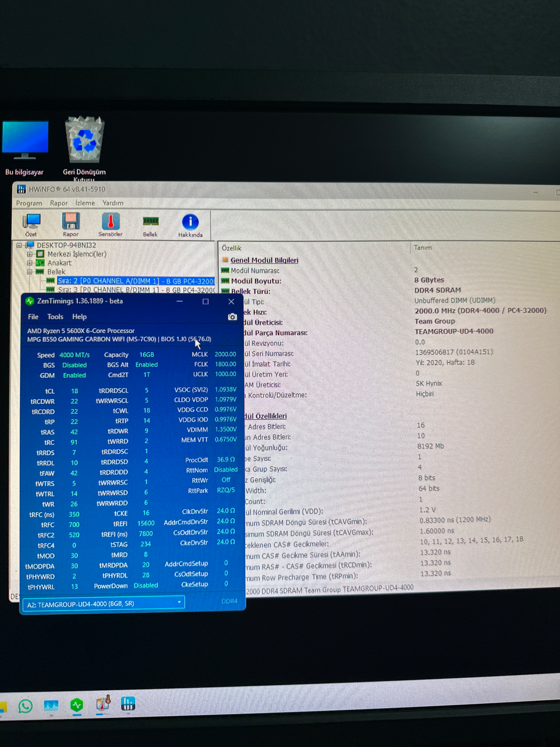Click the Team Group manufacturer value
The width and height of the screenshot is (560, 747).
click(435, 321)
